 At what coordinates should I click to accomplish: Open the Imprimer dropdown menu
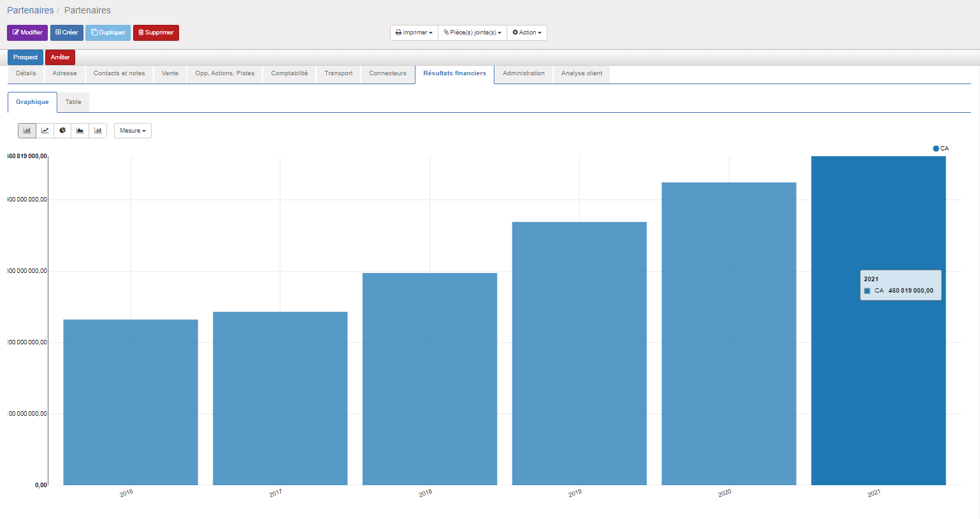pyautogui.click(x=414, y=33)
